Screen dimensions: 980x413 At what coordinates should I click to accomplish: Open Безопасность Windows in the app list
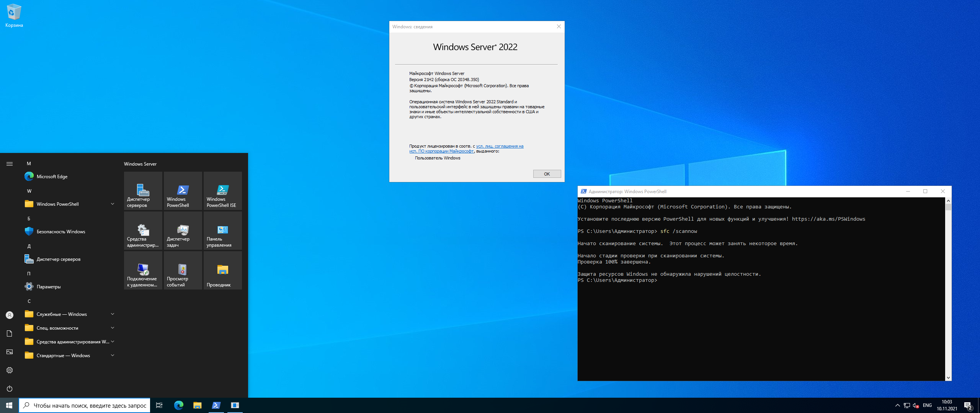tap(69, 232)
